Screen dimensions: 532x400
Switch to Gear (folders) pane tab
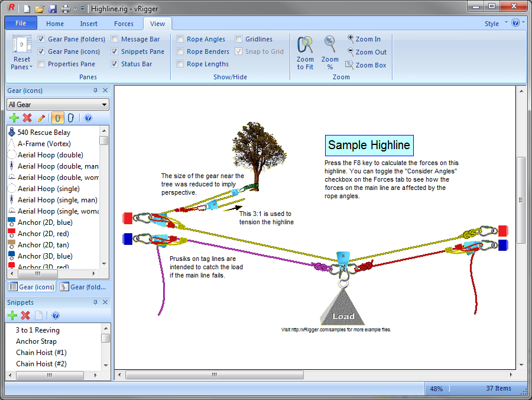pyautogui.click(x=84, y=287)
